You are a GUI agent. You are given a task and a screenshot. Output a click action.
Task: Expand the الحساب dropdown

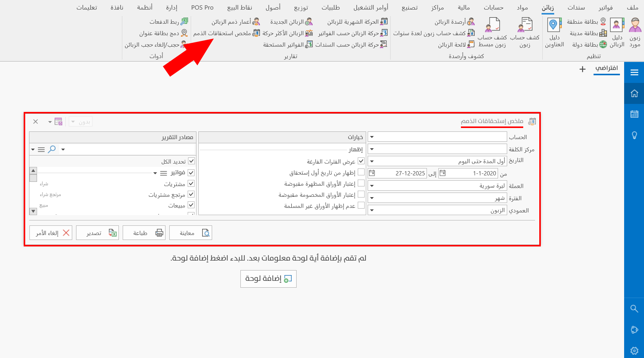[x=371, y=136]
